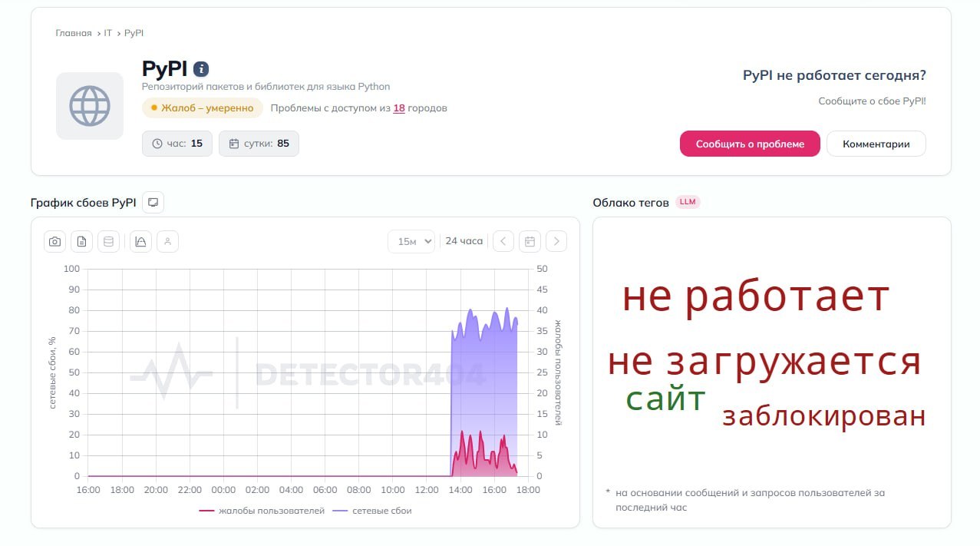Click the Жалоб – умеренно status badge
980x546 pixels.
click(203, 108)
